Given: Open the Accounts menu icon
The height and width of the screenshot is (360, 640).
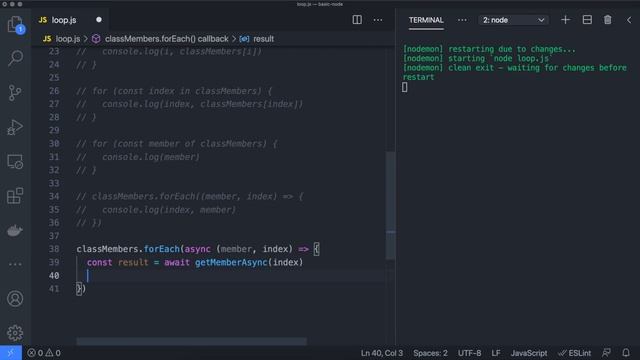Looking at the screenshot, I should tap(16, 299).
